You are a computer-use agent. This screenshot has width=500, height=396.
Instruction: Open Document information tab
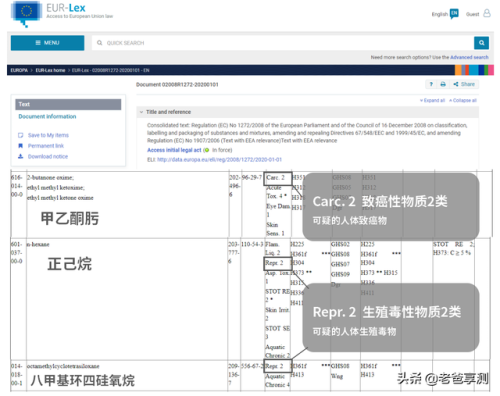pos(47,116)
